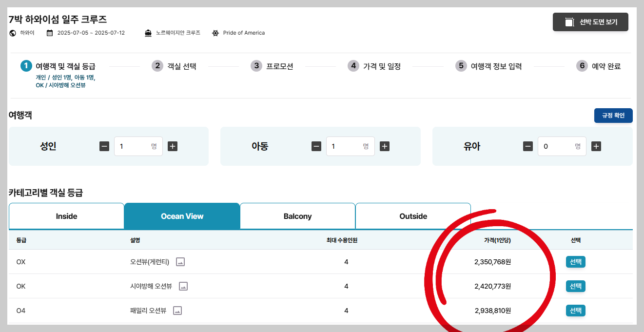This screenshot has width=644, height=332.
Task: Click the ship icon next to 노르웨이지안 크루즈
Action: 148,33
